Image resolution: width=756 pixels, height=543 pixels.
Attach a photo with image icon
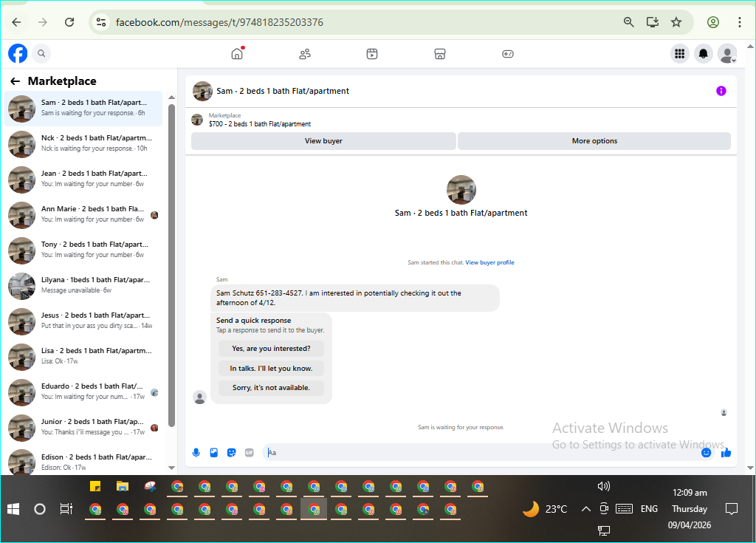coord(214,452)
